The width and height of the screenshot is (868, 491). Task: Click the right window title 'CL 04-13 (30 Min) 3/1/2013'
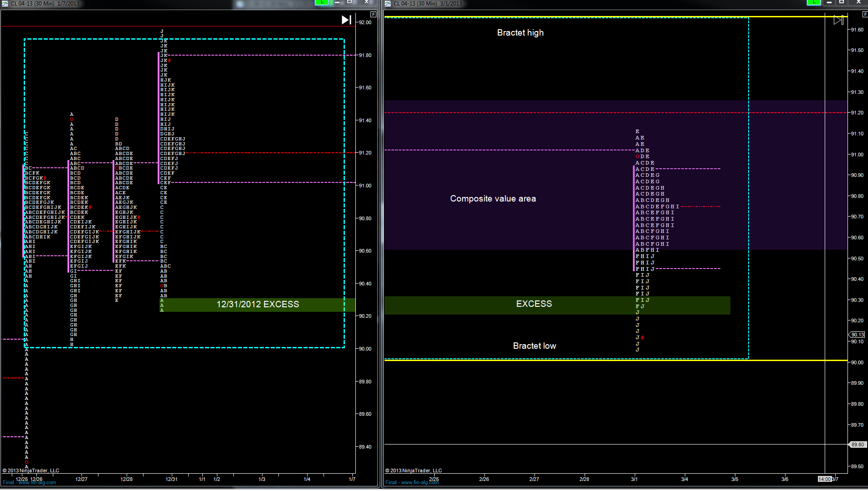428,4
